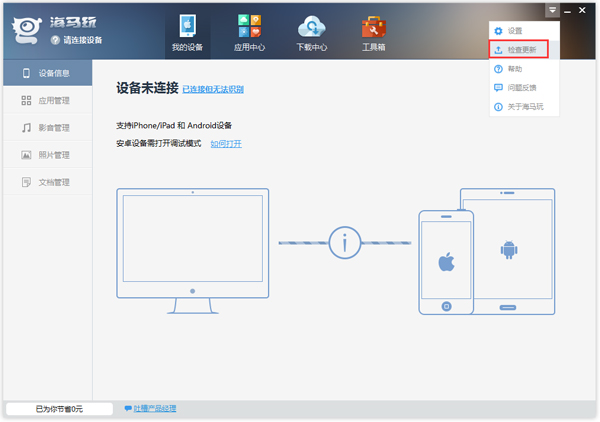600x422 pixels.
Task: Click the 已连接但无法识别 link
Action: pyautogui.click(x=213, y=89)
